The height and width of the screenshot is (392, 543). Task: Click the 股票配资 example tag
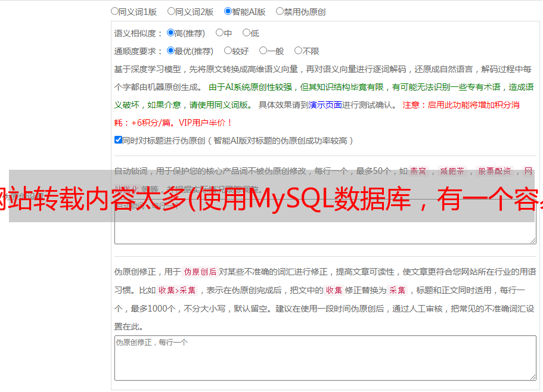495,171
